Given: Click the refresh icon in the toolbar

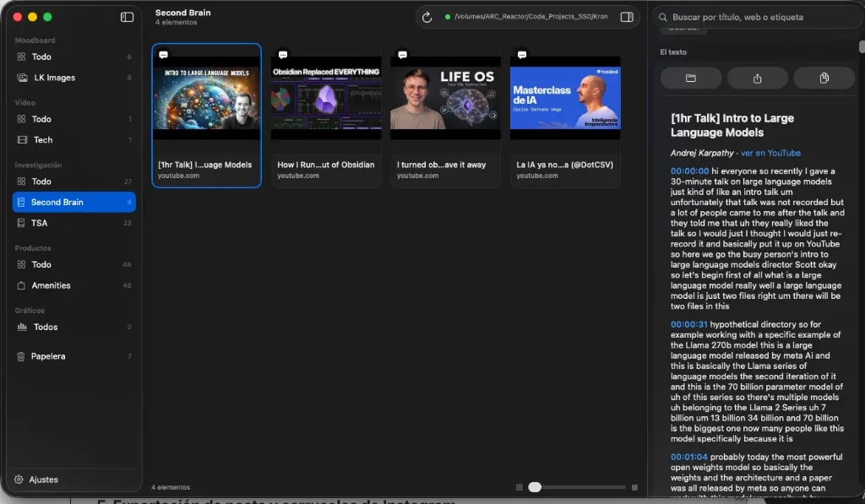Looking at the screenshot, I should pyautogui.click(x=427, y=17).
